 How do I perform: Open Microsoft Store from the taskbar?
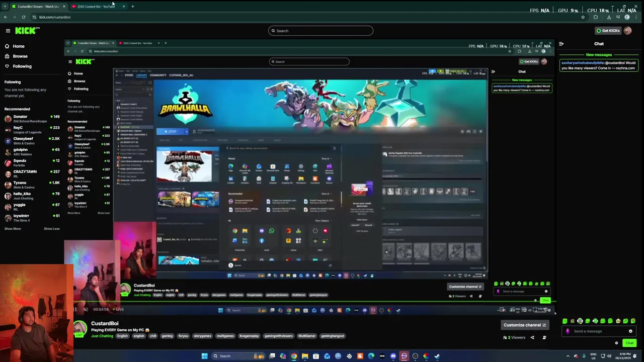pyautogui.click(x=316, y=356)
